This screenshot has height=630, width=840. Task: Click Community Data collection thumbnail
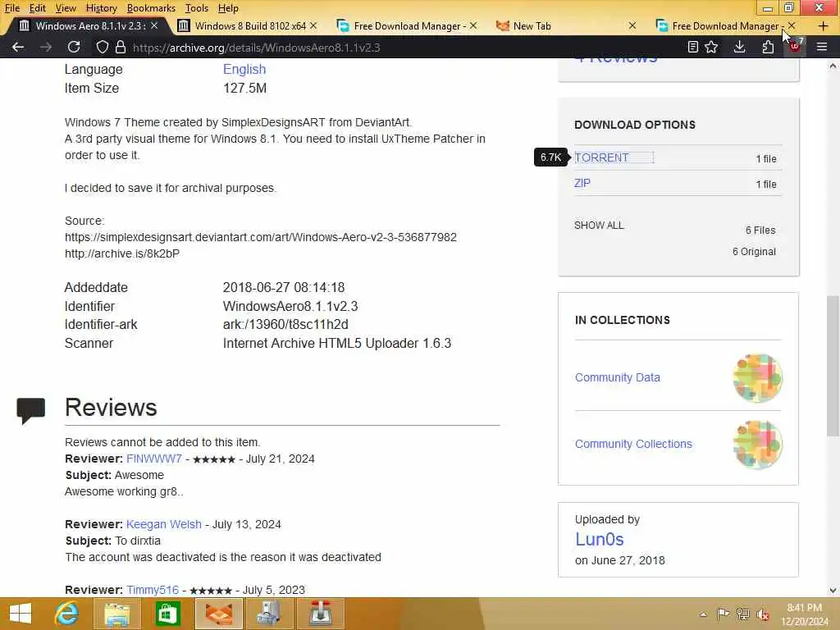(x=757, y=377)
